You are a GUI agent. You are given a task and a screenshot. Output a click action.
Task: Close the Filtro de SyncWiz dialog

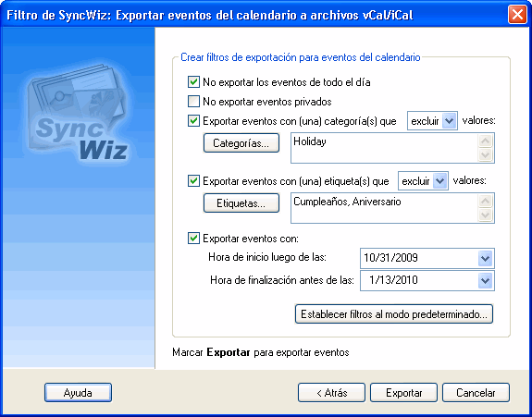(x=517, y=15)
